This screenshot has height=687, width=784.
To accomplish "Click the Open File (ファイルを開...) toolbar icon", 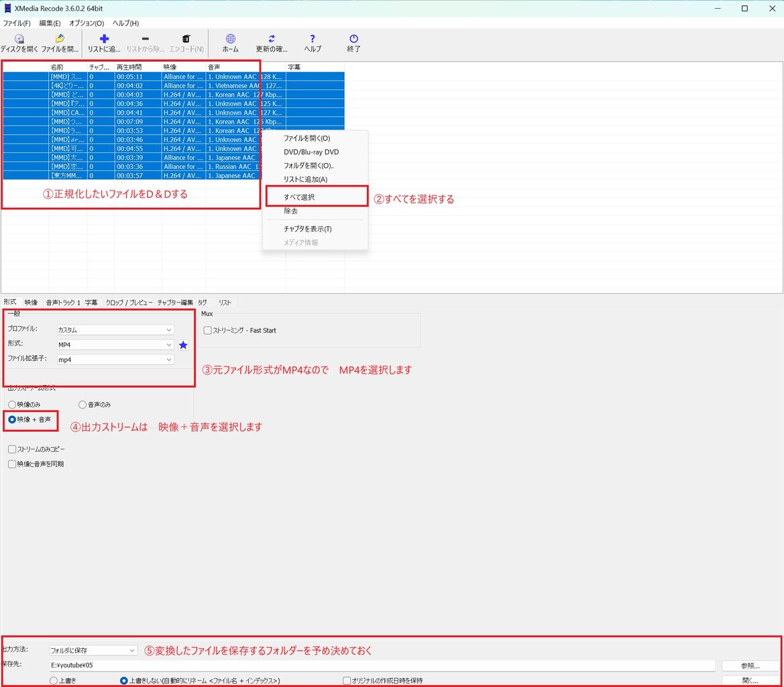I will point(60,39).
